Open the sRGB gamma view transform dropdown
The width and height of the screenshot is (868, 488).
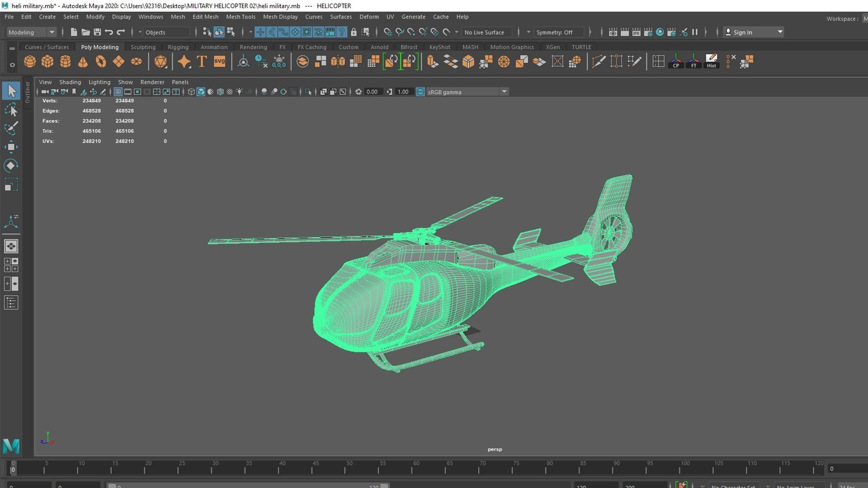[x=467, y=92]
